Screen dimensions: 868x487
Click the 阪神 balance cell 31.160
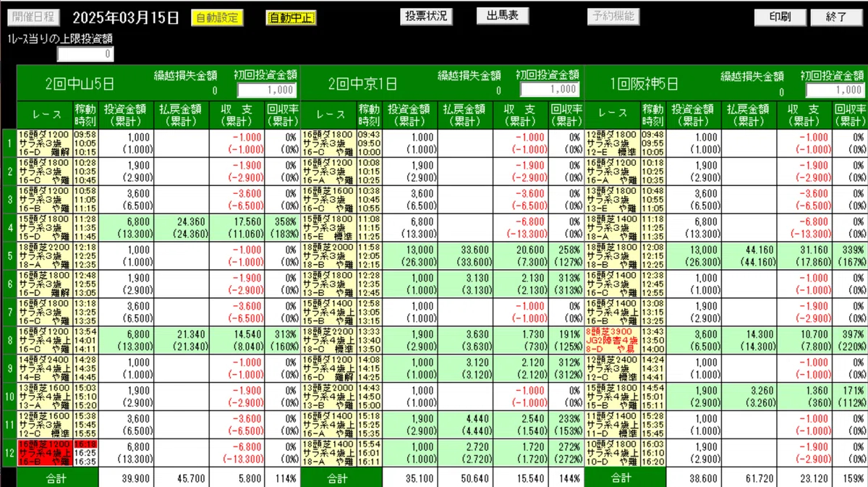(x=805, y=255)
